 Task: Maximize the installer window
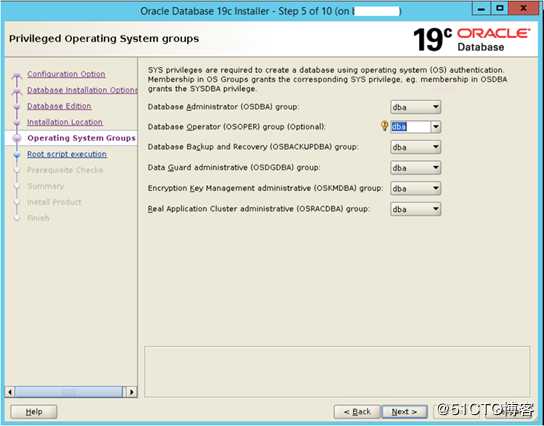pos(500,9)
